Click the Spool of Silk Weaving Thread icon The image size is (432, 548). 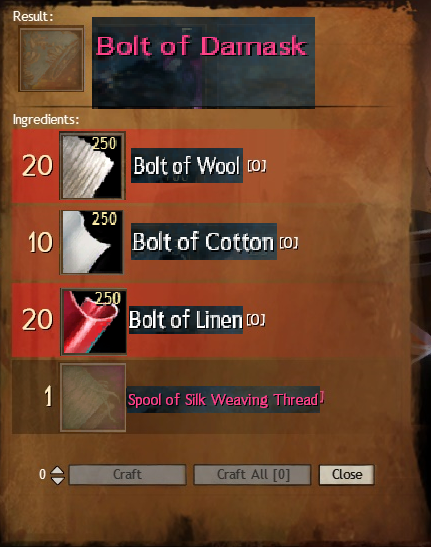pos(93,397)
